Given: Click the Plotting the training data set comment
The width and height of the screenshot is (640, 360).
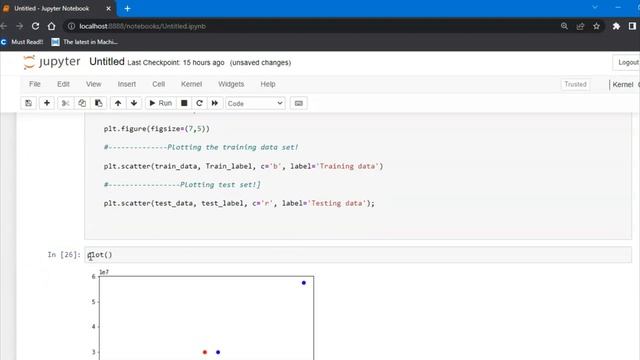Looking at the screenshot, I should tap(201, 147).
